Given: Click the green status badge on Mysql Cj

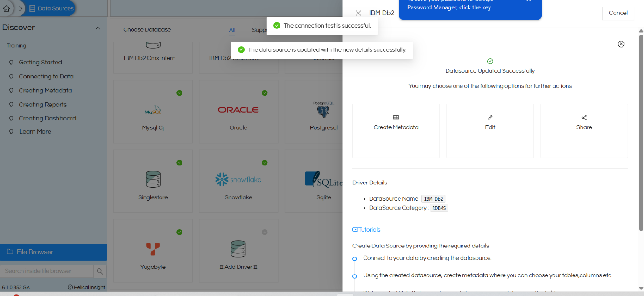Looking at the screenshot, I should (x=179, y=93).
